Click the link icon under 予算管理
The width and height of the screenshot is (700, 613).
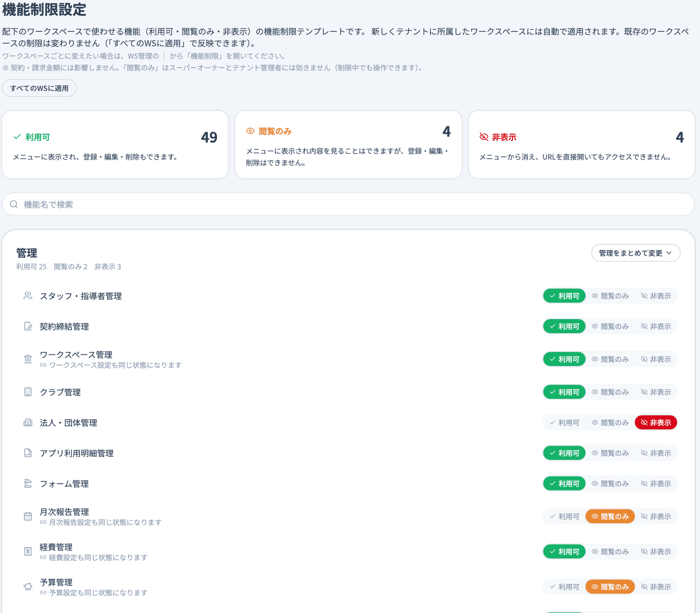tap(43, 593)
